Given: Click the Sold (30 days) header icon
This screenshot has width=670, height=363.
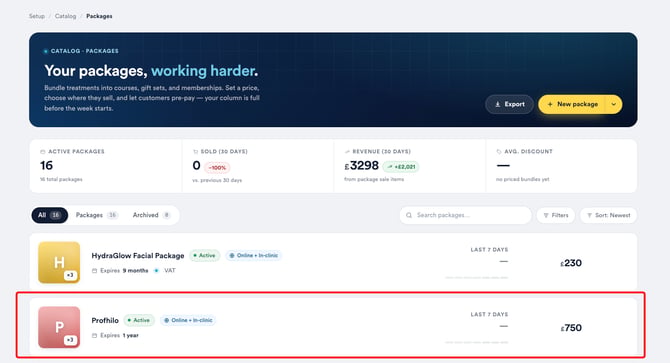Looking at the screenshot, I should click(195, 152).
